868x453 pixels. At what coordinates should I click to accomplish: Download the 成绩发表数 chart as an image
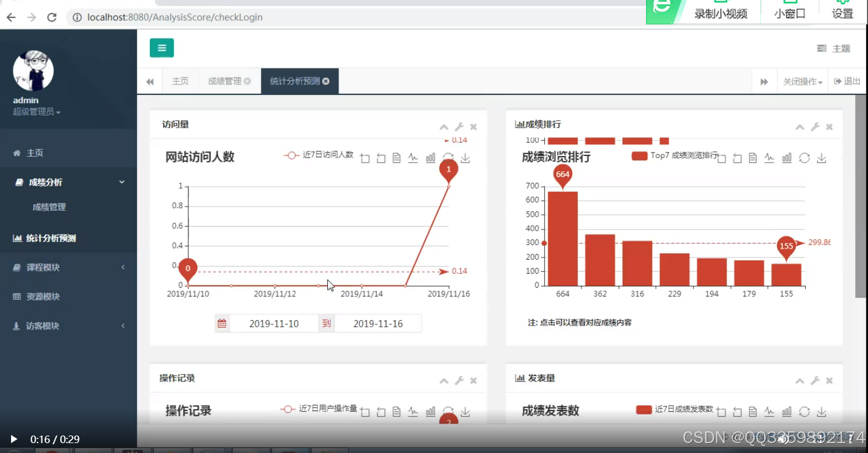point(821,412)
